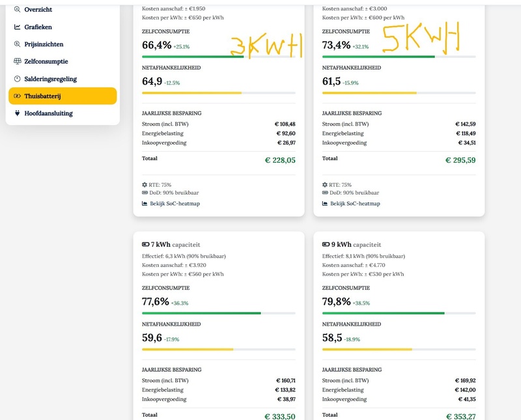
Task: Click the Inkoopvergoeding amount € 34,51
Action: click(x=467, y=143)
